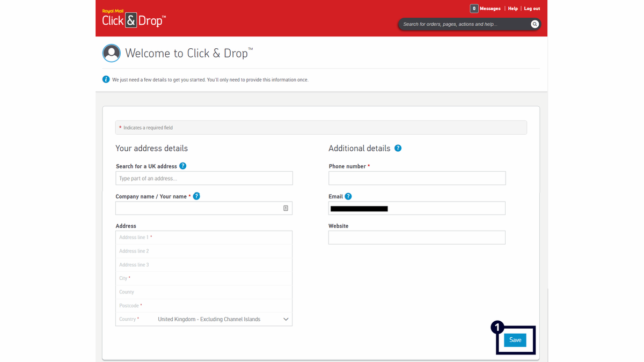Click the contact autofill icon in name field
This screenshot has height=362, width=644.
coord(286,208)
